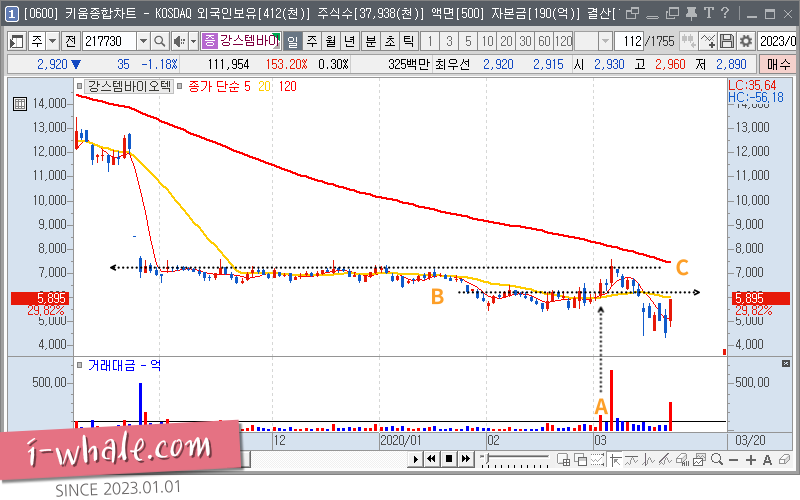This screenshot has width=800, height=500.
Task: Open the price grid table icon
Action: (x=19, y=104)
